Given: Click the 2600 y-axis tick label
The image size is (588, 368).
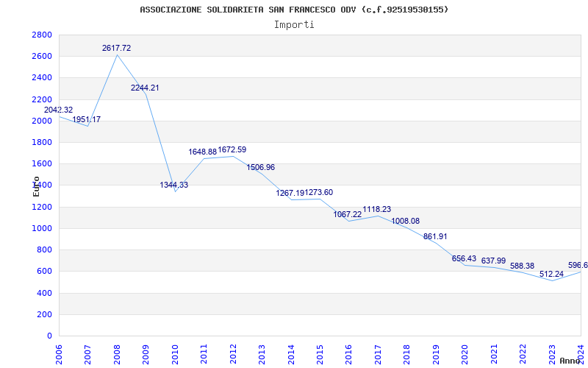Looking at the screenshot, I should [42, 57].
